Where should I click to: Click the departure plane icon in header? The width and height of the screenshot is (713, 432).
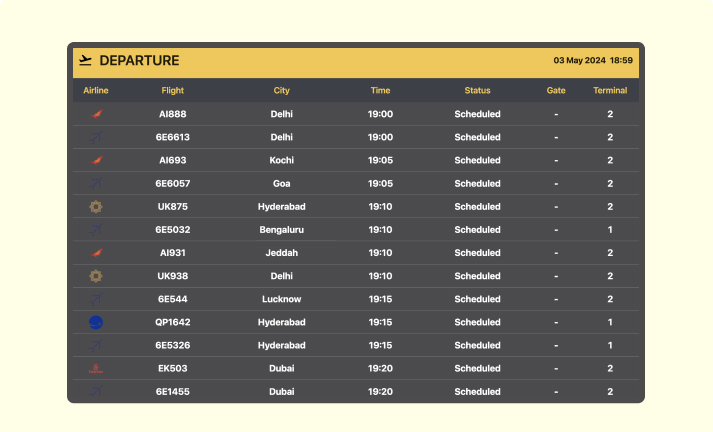point(85,60)
